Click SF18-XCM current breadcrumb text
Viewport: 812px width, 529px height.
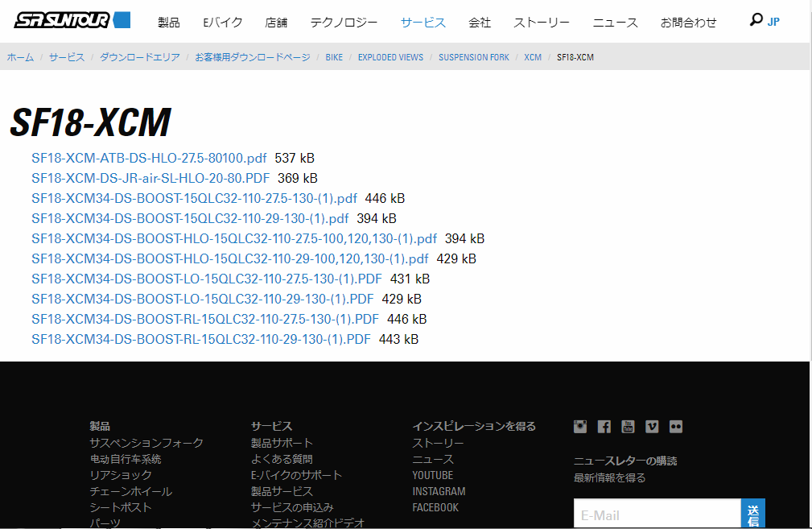(575, 57)
